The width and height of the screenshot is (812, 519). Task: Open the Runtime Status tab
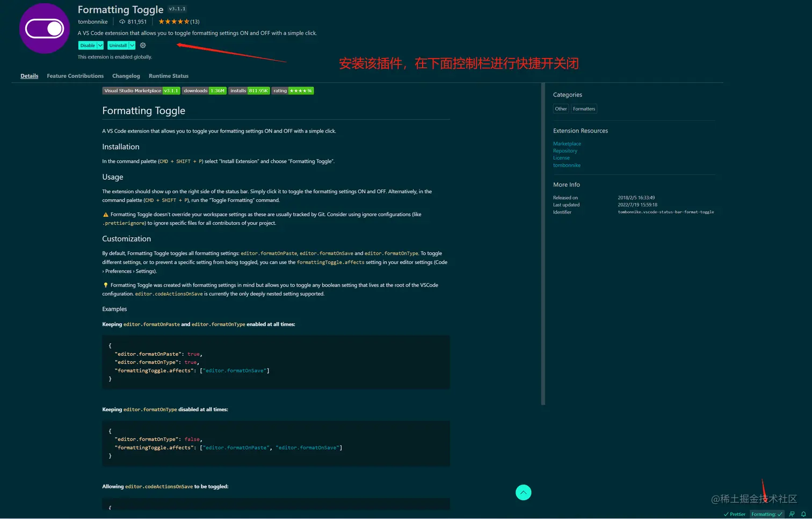[169, 76]
